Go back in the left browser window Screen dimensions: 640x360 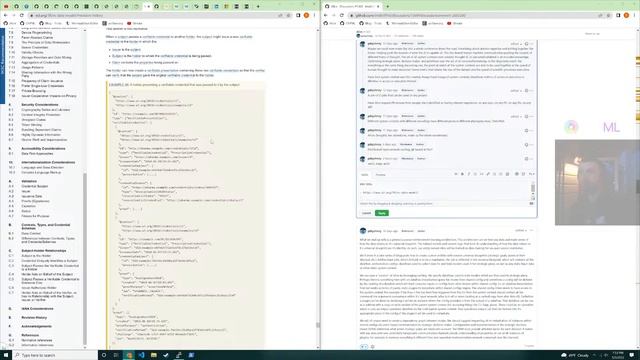5,15
